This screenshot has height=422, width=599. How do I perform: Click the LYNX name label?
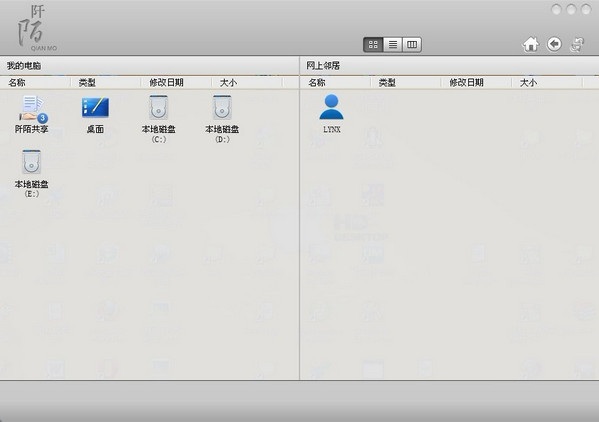pos(332,129)
